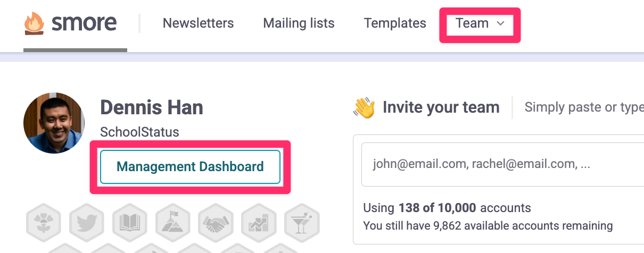
Task: Select the mountain flag badge
Action: click(173, 222)
